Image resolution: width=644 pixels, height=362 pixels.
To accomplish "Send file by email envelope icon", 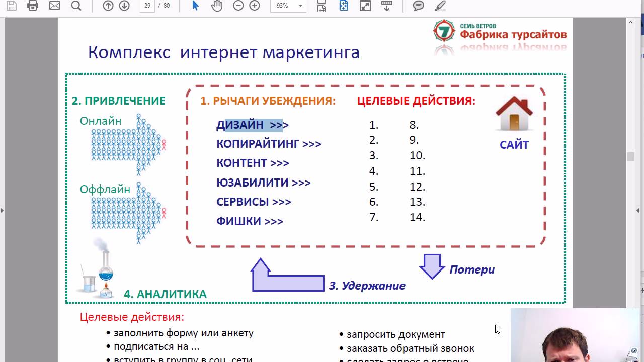I will tap(54, 6).
